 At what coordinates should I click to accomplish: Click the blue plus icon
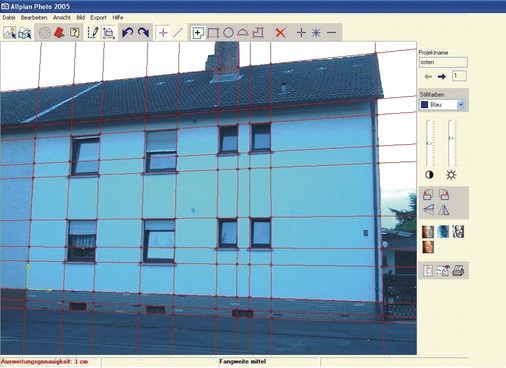tap(301, 33)
